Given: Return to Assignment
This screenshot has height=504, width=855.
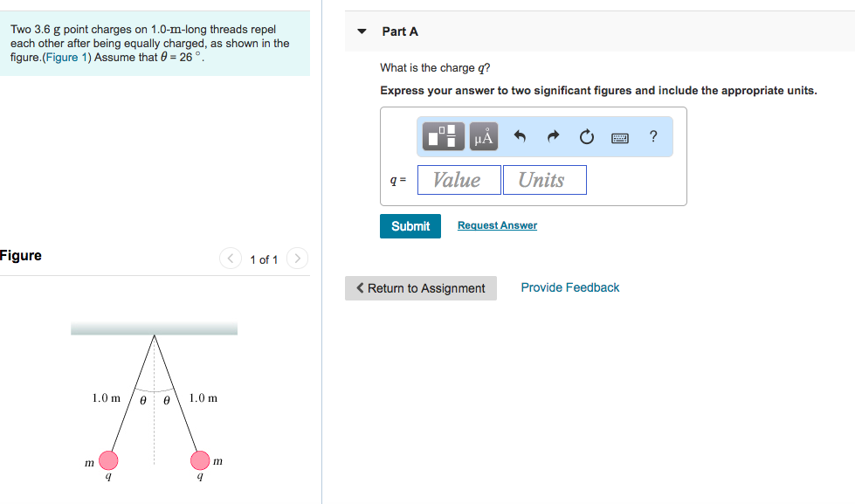Looking at the screenshot, I should (x=421, y=288).
